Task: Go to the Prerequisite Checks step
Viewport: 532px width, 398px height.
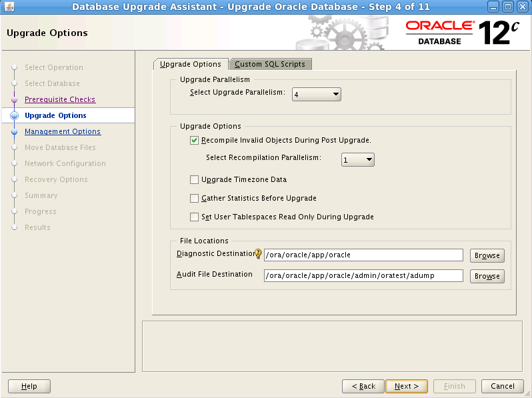Action: click(60, 99)
